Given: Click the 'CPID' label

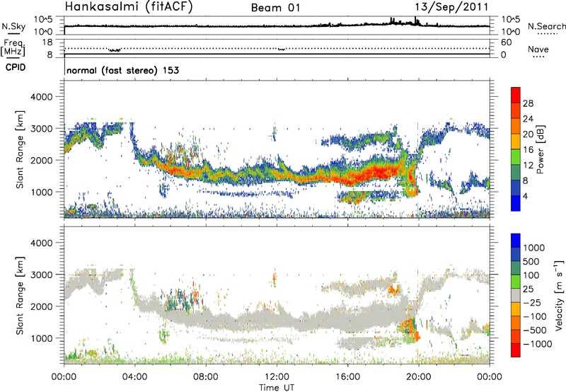Looking at the screenshot, I should pos(16,67).
